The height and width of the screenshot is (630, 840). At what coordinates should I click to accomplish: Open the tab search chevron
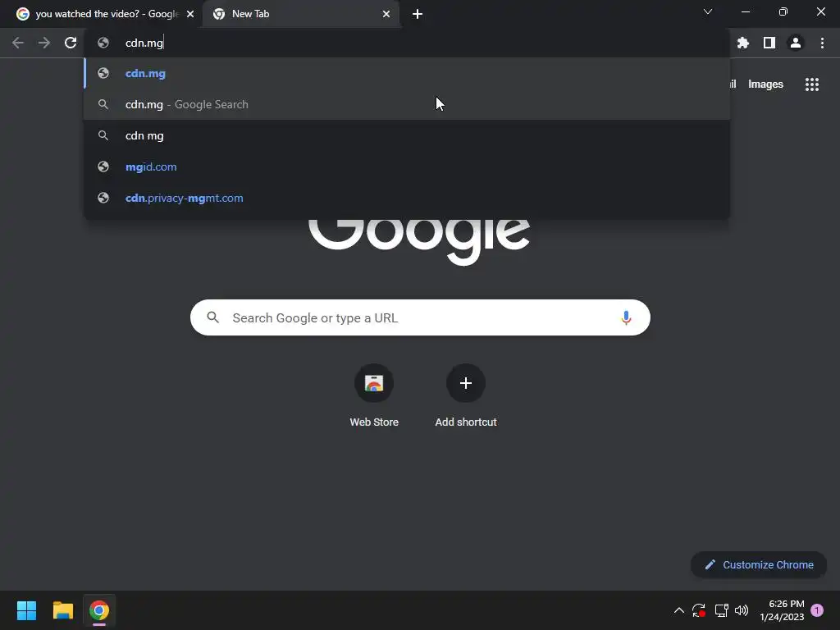coord(708,11)
